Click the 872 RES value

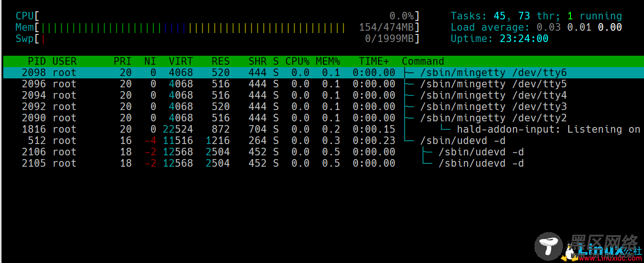(221, 129)
